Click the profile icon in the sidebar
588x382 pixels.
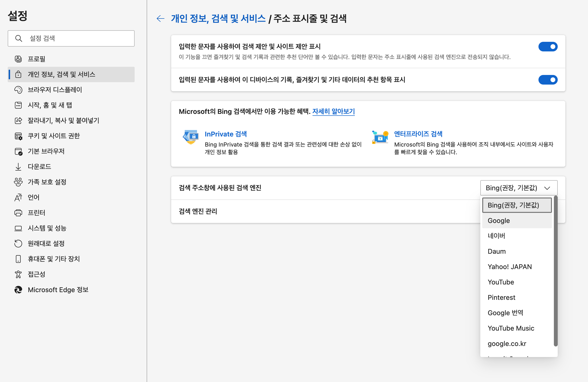[18, 59]
